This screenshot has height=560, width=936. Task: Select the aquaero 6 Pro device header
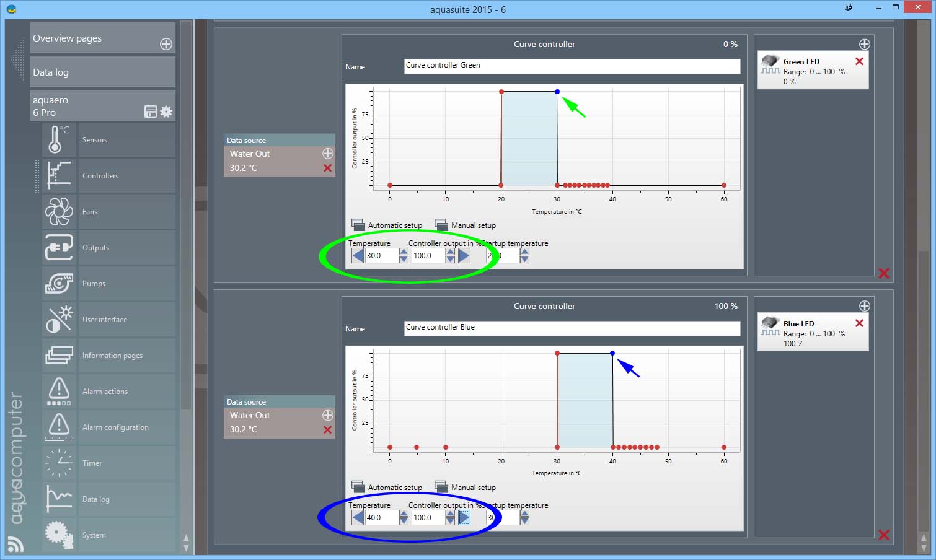tap(102, 105)
